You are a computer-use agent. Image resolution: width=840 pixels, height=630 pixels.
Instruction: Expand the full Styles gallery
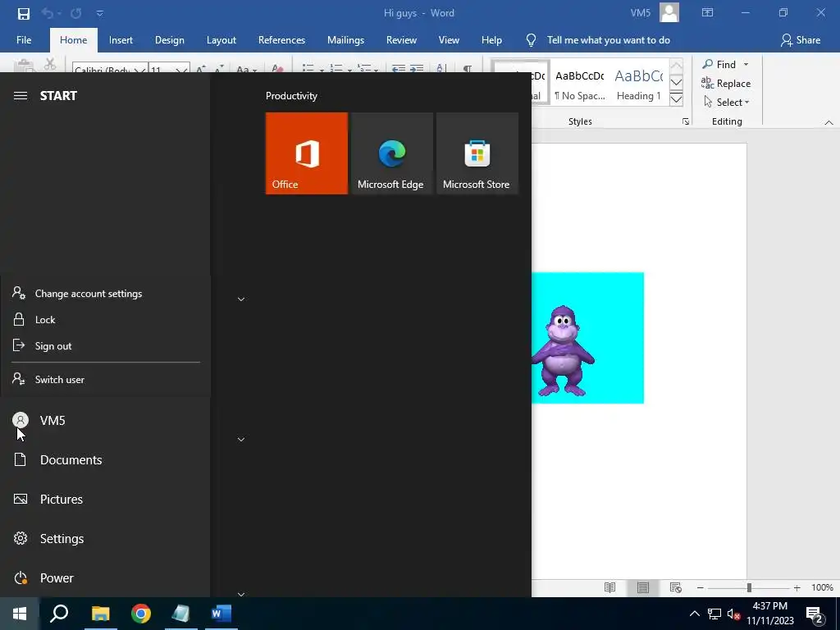point(676,99)
